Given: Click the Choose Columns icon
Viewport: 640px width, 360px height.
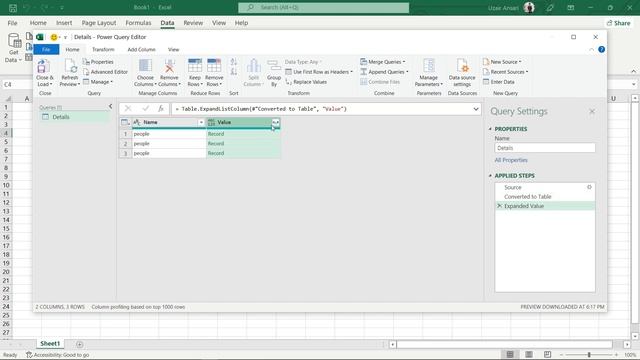Looking at the screenshot, I should point(145,66).
